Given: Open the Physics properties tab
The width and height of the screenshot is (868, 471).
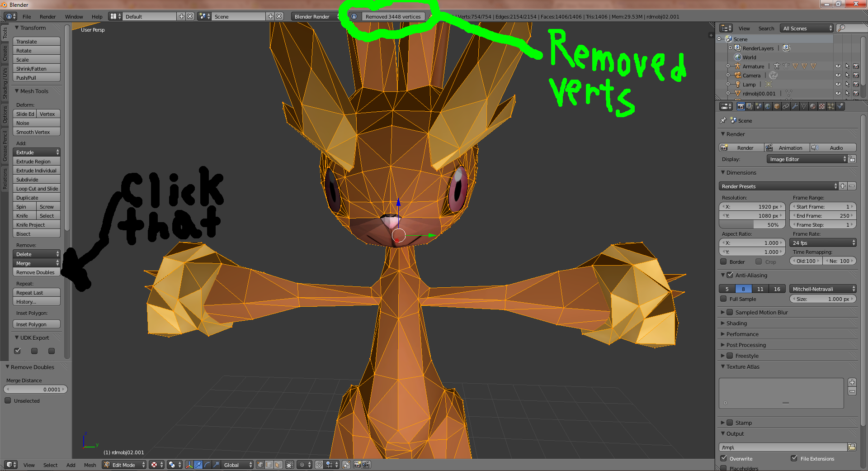Looking at the screenshot, I should (840, 106).
